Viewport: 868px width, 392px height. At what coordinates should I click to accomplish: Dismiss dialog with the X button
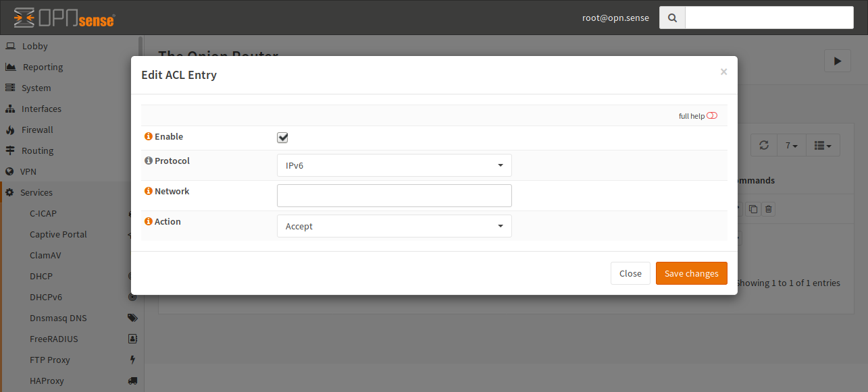coord(723,72)
